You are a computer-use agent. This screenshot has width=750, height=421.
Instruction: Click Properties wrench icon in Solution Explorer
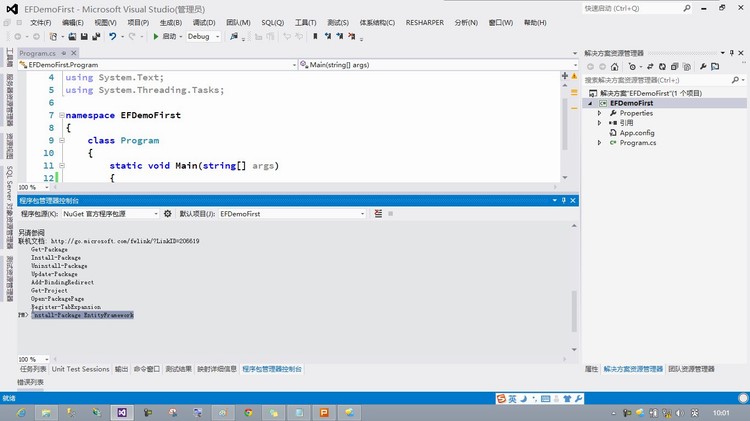(x=703, y=66)
